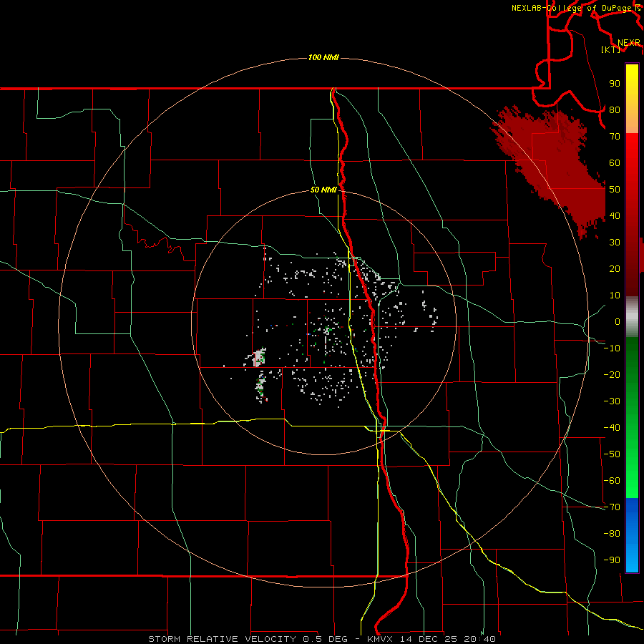Click the 20 value on velocity scale

point(615,268)
